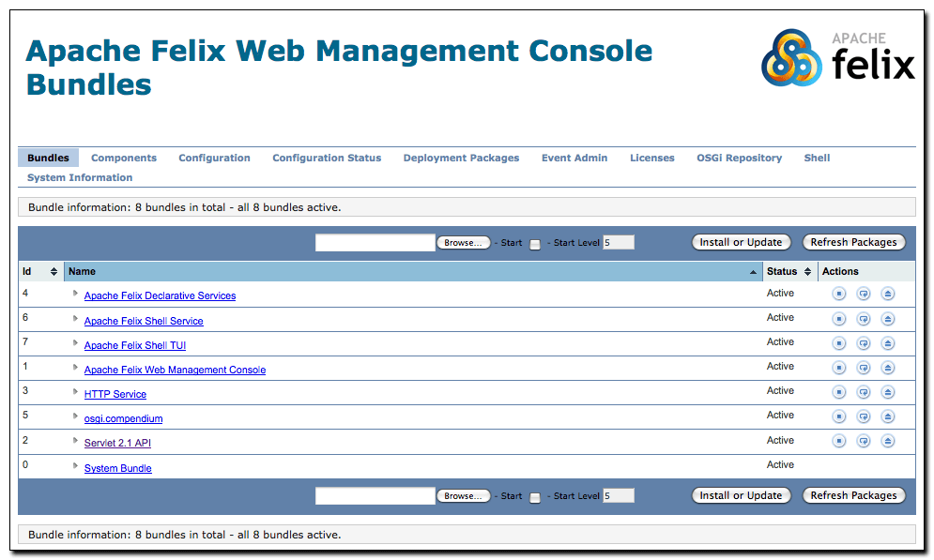Uninstall the Apache Felix Web Management Console bundle
934x560 pixels.
tap(888, 368)
